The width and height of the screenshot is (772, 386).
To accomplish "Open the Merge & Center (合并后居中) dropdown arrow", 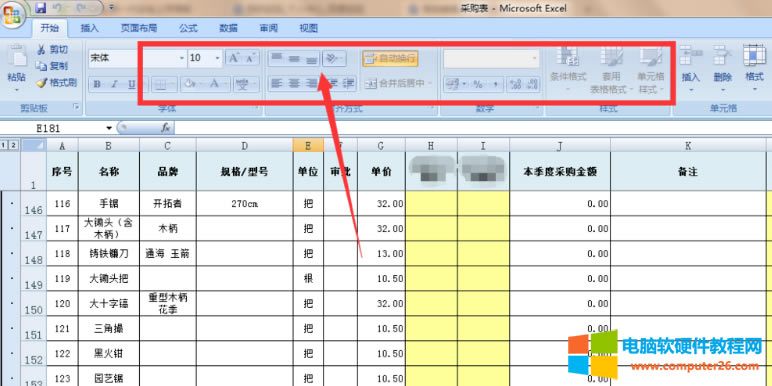I will (x=430, y=84).
